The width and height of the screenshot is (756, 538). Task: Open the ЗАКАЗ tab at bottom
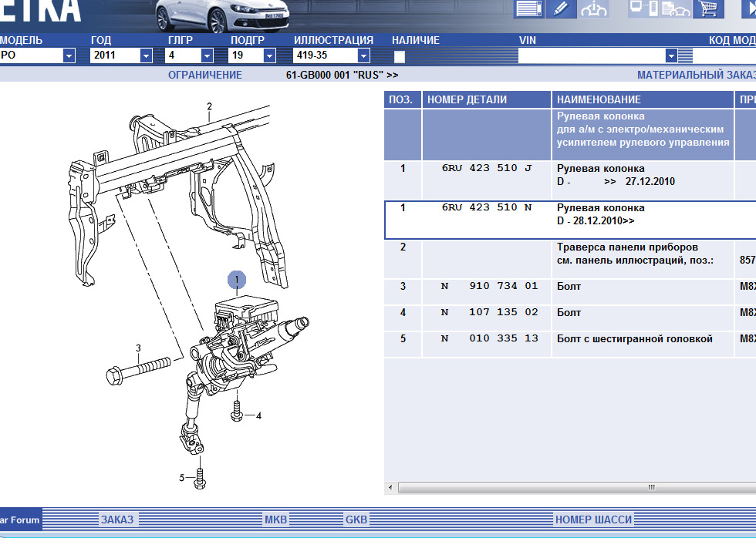pos(117,520)
